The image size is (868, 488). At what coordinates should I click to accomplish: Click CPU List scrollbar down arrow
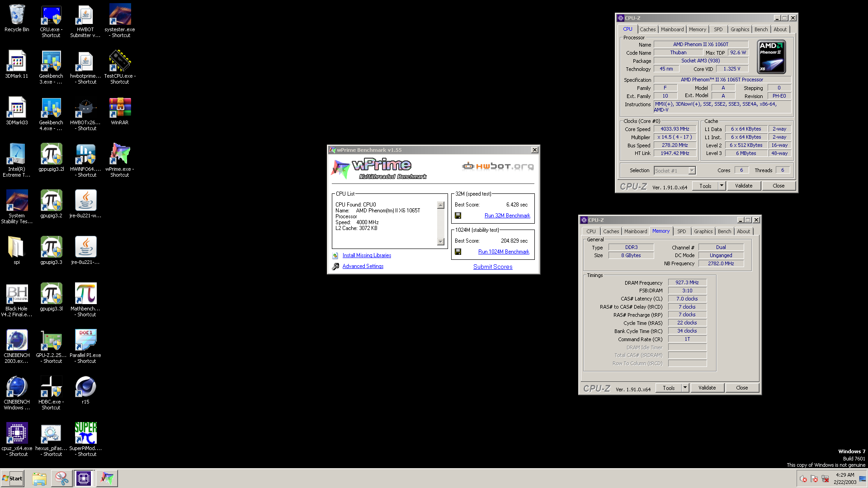tap(441, 242)
